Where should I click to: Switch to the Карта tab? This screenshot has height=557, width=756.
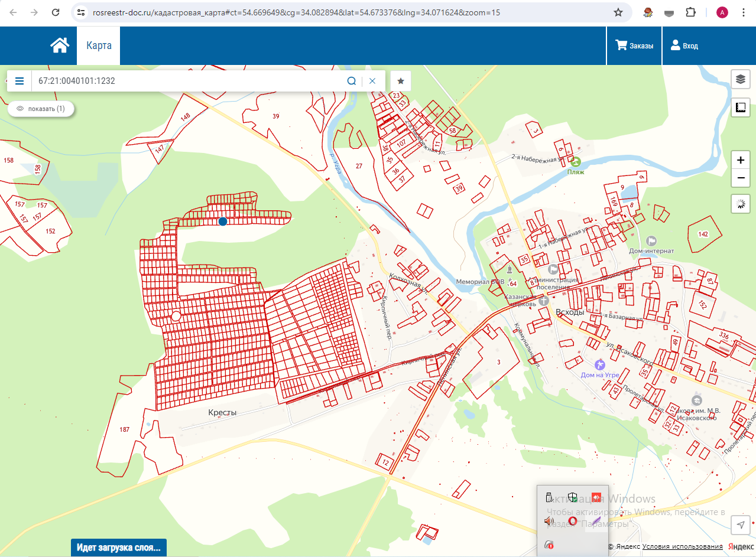tap(99, 45)
